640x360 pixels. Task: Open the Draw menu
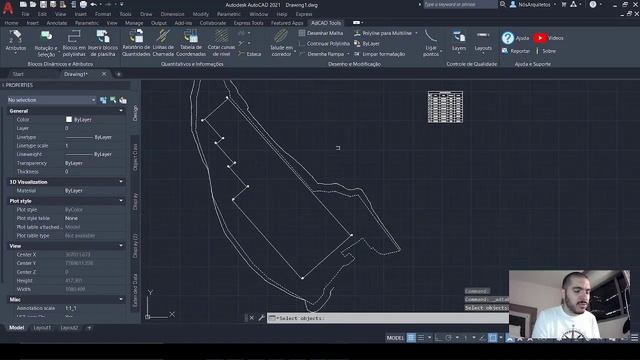click(x=146, y=14)
